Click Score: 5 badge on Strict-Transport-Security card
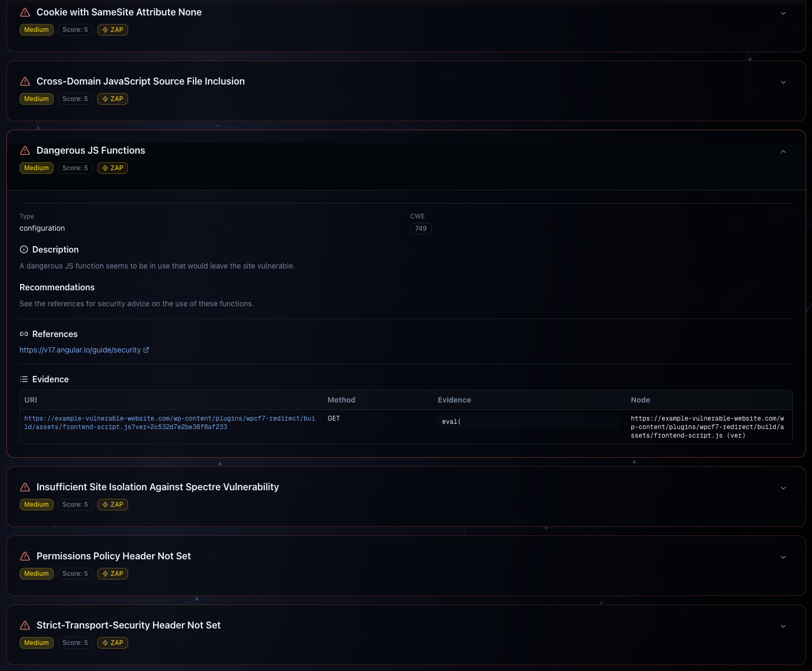 [x=76, y=643]
